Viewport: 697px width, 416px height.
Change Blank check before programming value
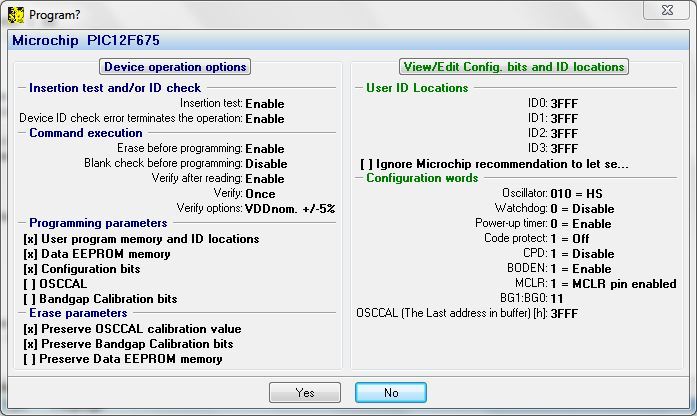tap(266, 164)
